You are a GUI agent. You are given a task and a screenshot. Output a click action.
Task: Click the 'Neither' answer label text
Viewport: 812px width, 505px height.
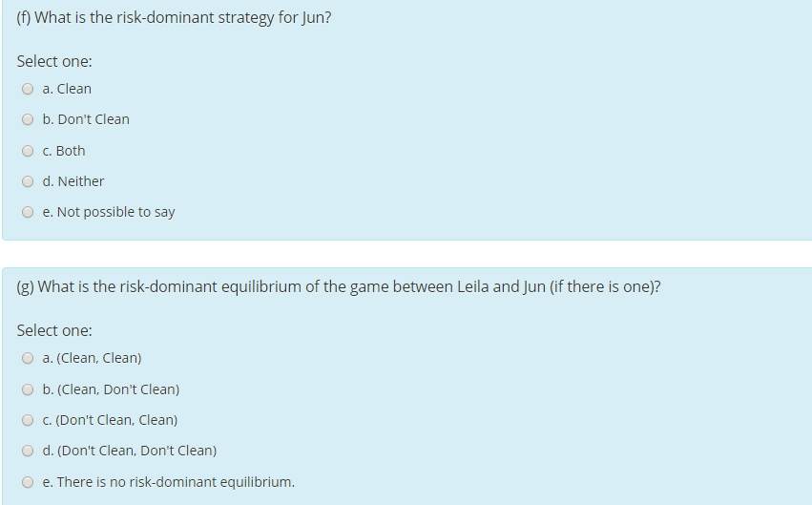81,181
